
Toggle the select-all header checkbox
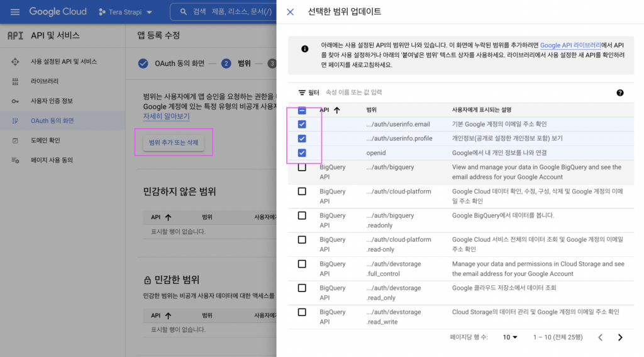tap(302, 110)
